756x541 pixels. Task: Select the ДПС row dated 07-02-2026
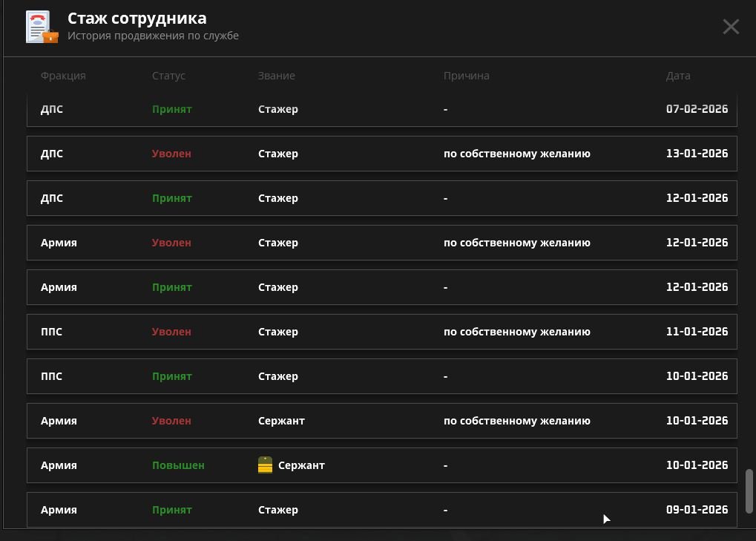pos(381,110)
